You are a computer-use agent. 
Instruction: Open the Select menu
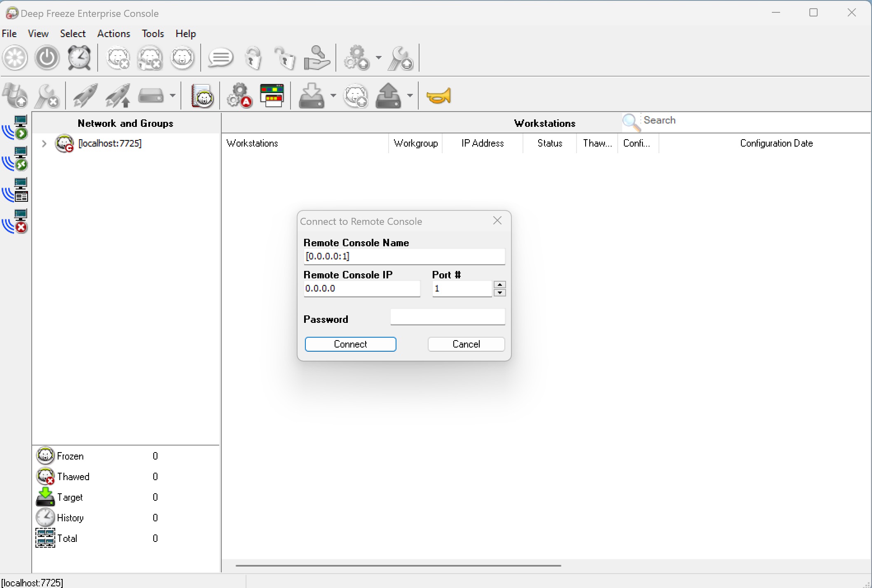[x=73, y=34]
